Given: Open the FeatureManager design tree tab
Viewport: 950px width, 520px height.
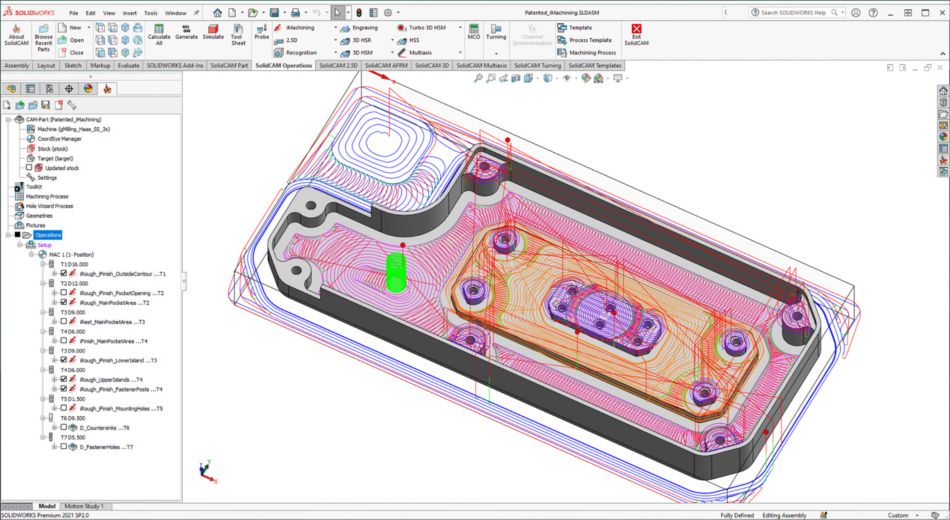Looking at the screenshot, I should 12,89.
